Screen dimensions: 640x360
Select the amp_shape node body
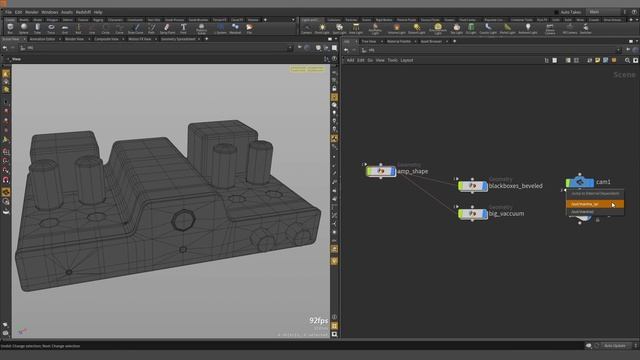(x=381, y=171)
